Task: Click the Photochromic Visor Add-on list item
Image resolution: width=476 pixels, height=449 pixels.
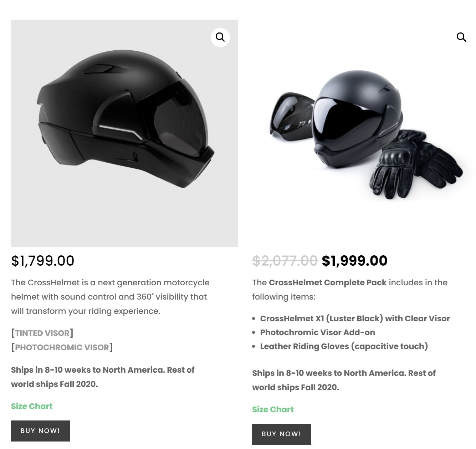Action: (317, 332)
